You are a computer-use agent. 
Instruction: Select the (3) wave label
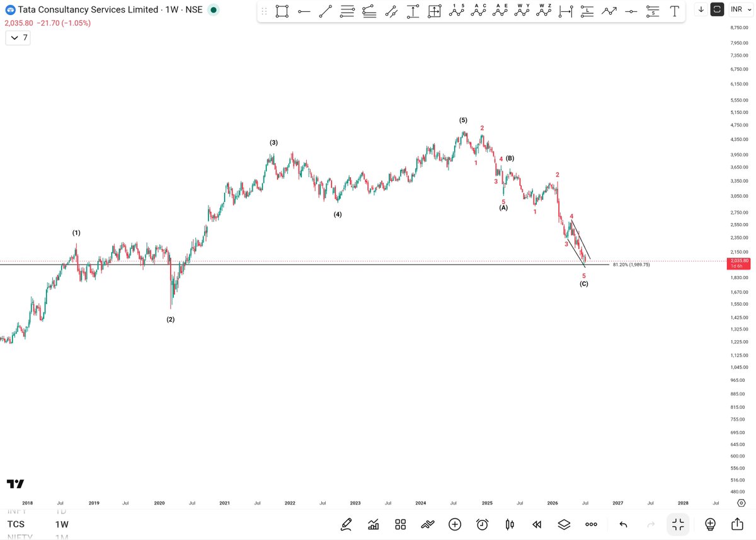(x=273, y=142)
